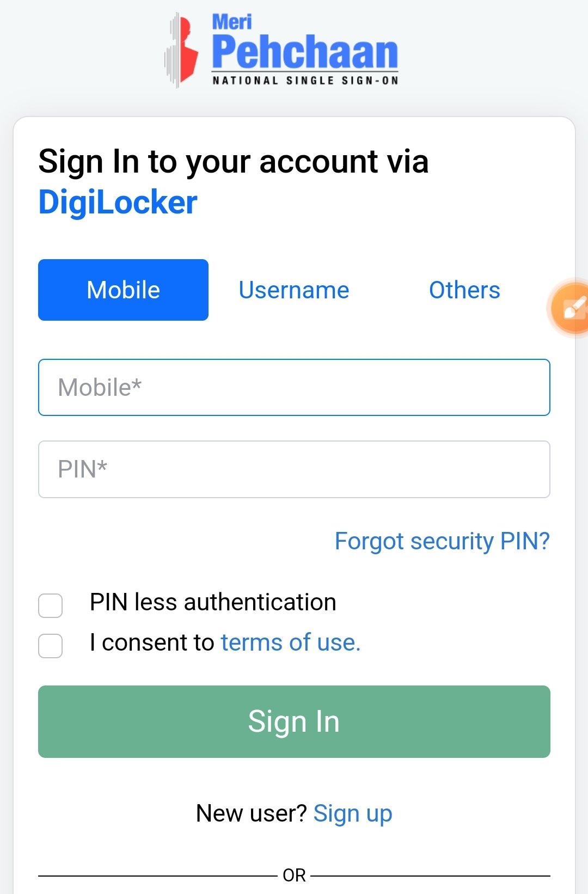588x894 pixels.
Task: Switch to the Username tab
Action: pos(293,290)
